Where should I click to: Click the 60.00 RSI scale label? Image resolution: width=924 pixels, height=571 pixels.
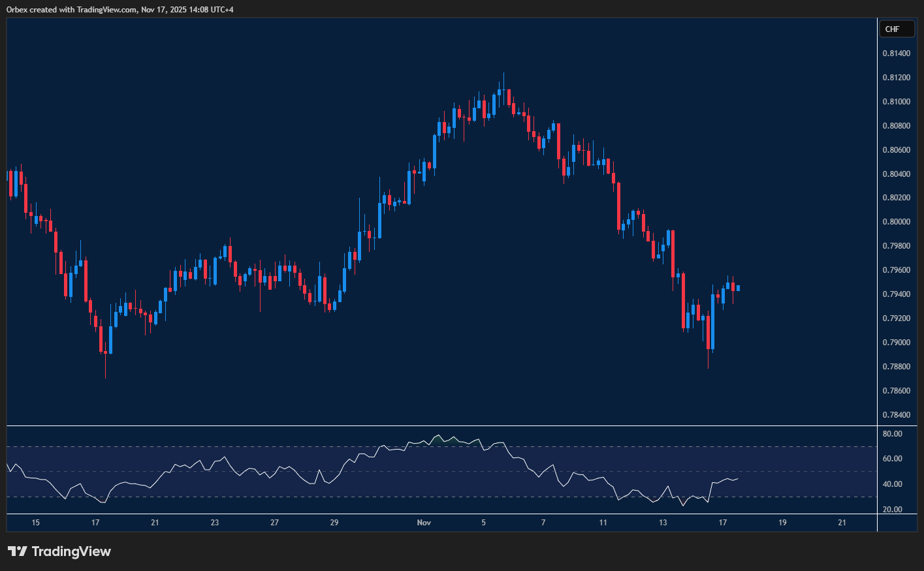tap(892, 459)
